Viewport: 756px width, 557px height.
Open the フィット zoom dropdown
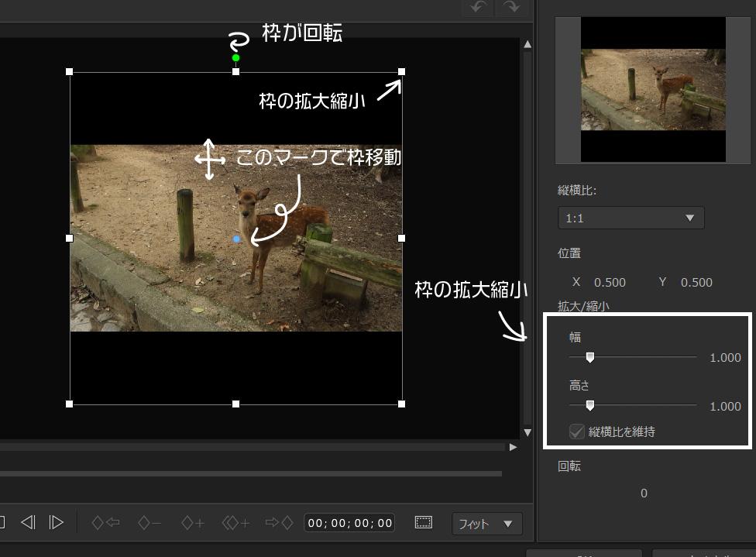click(486, 524)
